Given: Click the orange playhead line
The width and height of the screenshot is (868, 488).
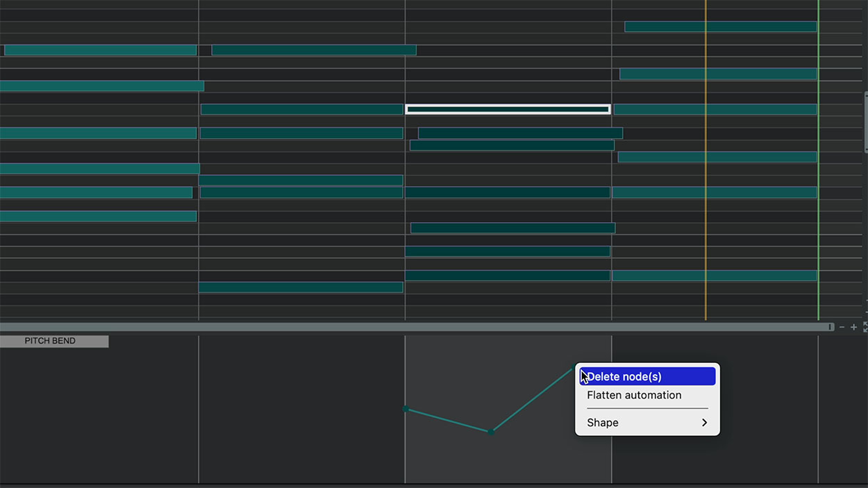Looking at the screenshot, I should coord(706,208).
